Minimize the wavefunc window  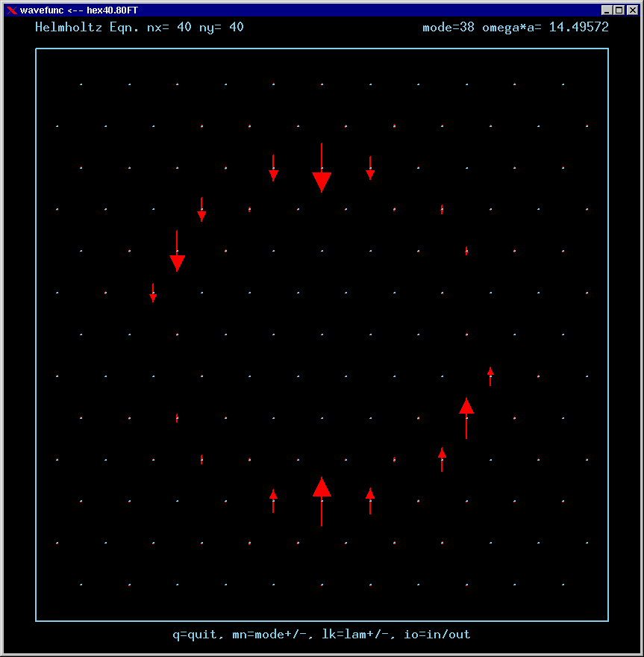607,10
